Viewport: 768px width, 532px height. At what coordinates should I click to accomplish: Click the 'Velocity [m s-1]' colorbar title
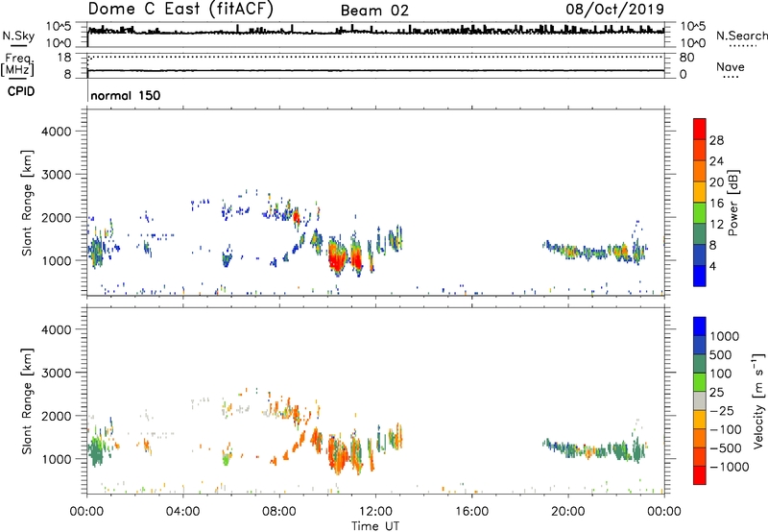tap(758, 400)
